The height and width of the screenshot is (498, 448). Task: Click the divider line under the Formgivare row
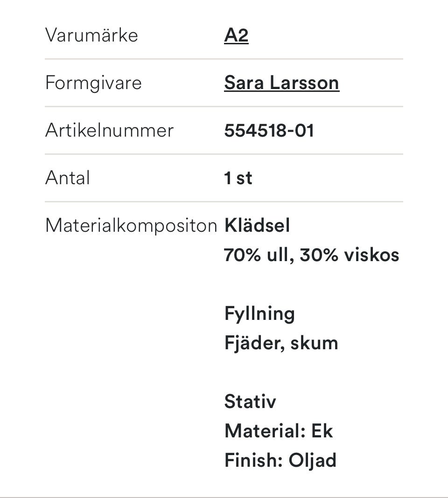click(224, 107)
